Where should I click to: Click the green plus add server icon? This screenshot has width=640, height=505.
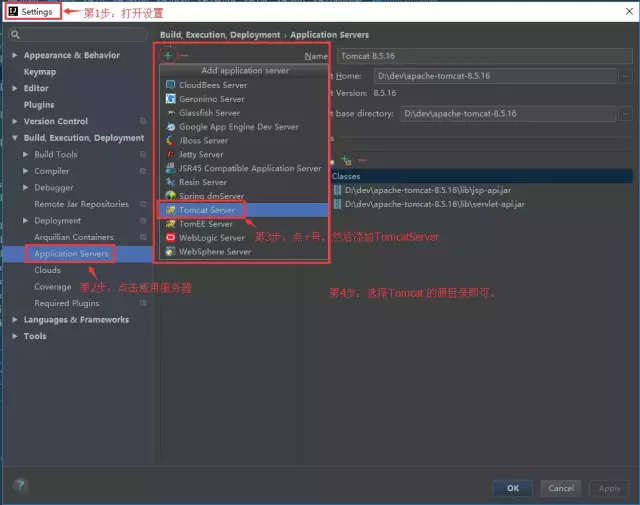(x=168, y=56)
